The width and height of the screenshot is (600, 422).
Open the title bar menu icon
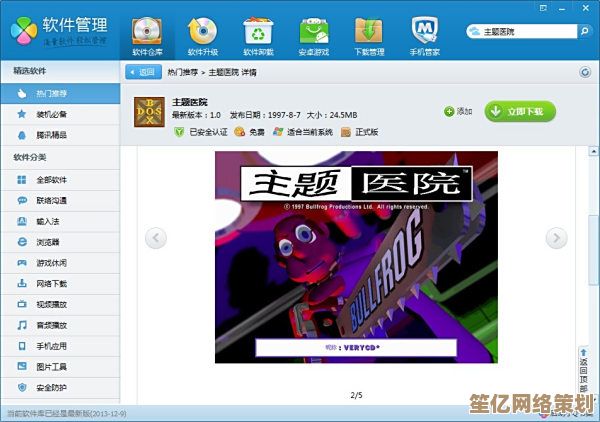coord(543,8)
